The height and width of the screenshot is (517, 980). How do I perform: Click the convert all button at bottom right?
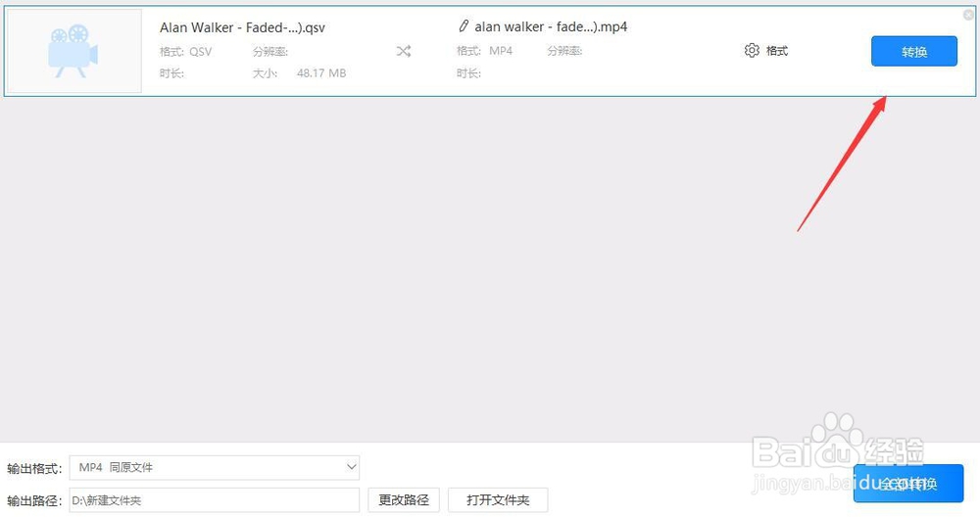click(908, 484)
